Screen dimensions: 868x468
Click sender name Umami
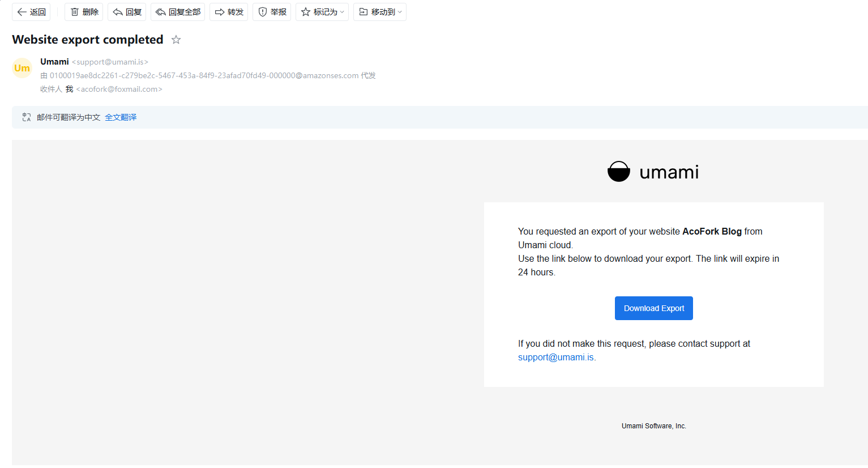pyautogui.click(x=54, y=62)
